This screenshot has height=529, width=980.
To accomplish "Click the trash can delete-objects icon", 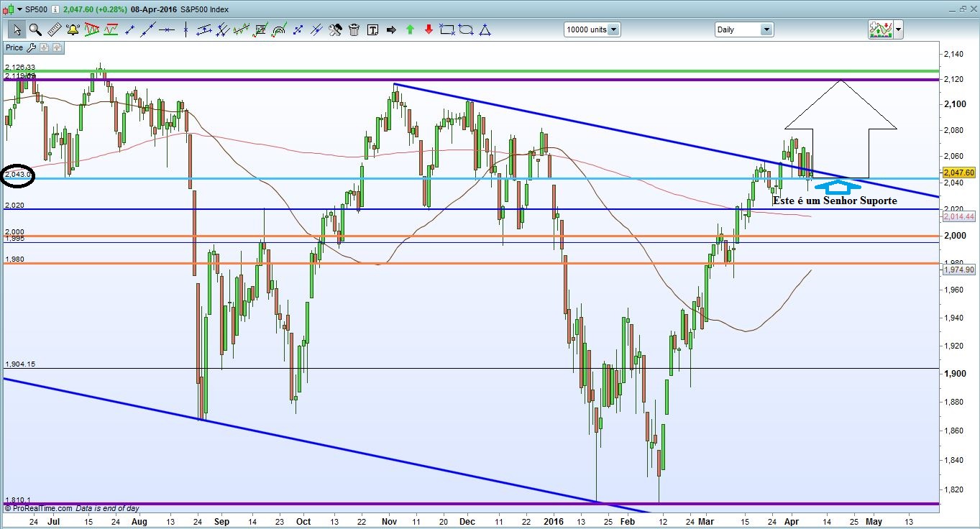I will point(354,29).
